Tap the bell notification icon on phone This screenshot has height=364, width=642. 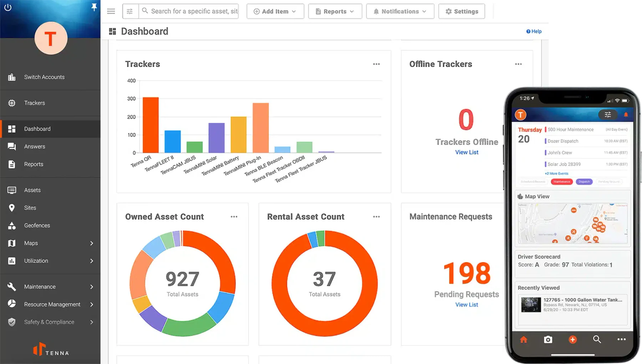click(626, 114)
